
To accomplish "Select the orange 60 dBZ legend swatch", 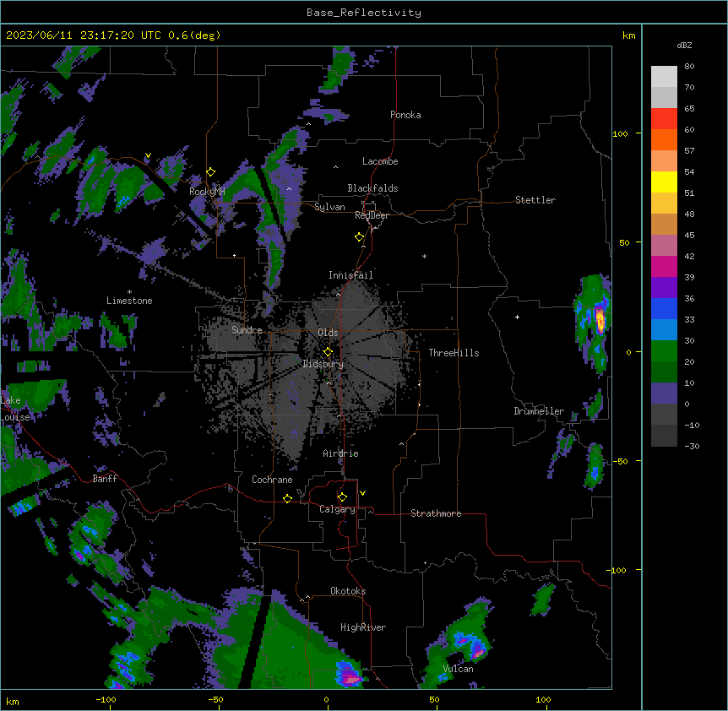I will click(x=664, y=139).
